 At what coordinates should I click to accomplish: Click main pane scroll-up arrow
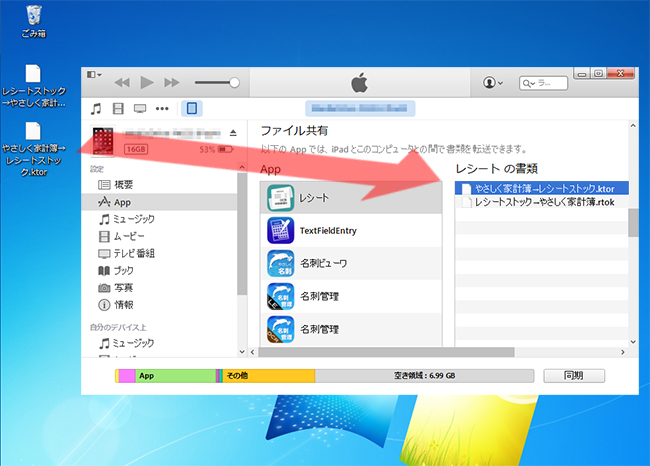pos(633,125)
